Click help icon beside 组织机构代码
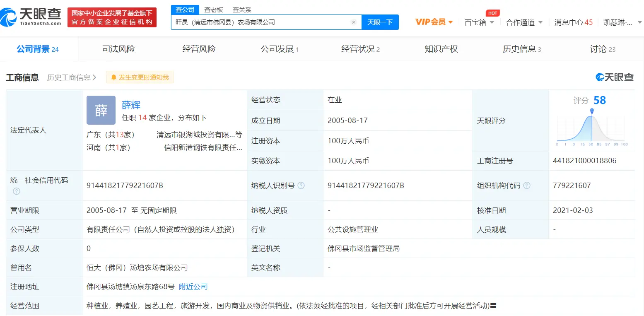Screen dimensions: 644x316 (x=527, y=186)
